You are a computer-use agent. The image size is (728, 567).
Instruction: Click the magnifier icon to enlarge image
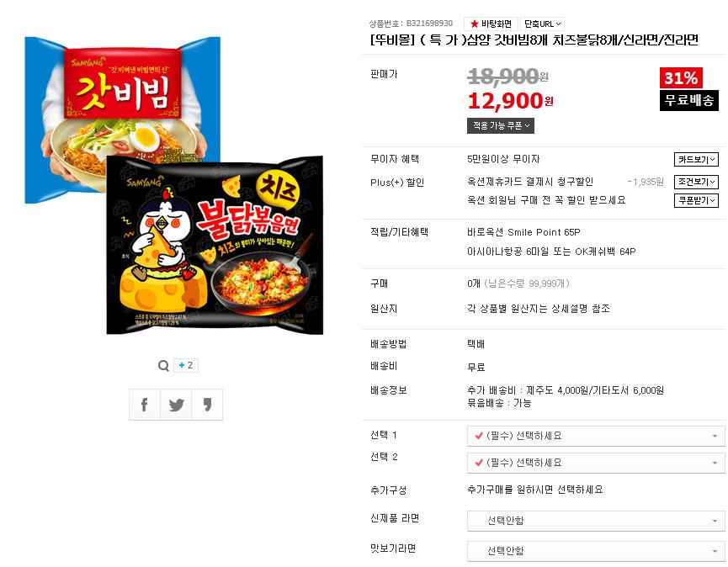tap(163, 366)
